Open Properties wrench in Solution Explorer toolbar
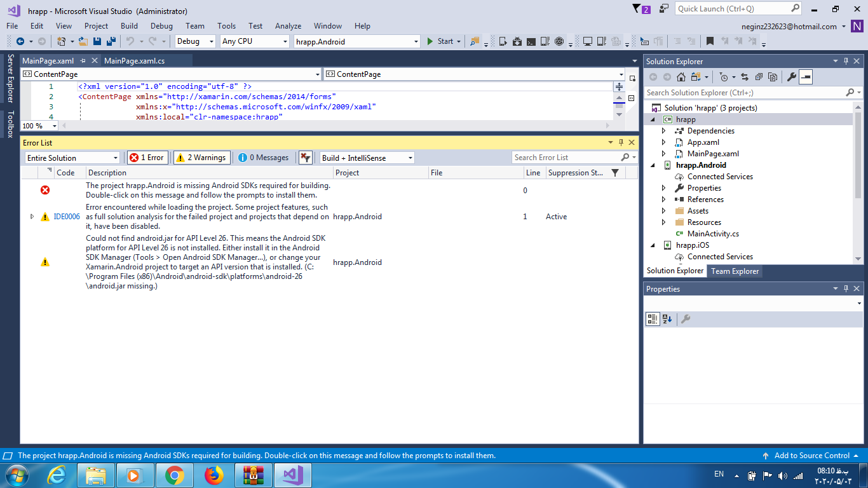The height and width of the screenshot is (488, 868). click(x=792, y=77)
